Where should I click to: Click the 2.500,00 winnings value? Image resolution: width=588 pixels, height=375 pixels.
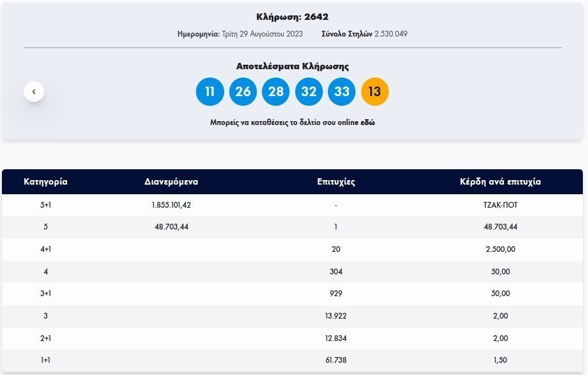pyautogui.click(x=500, y=249)
